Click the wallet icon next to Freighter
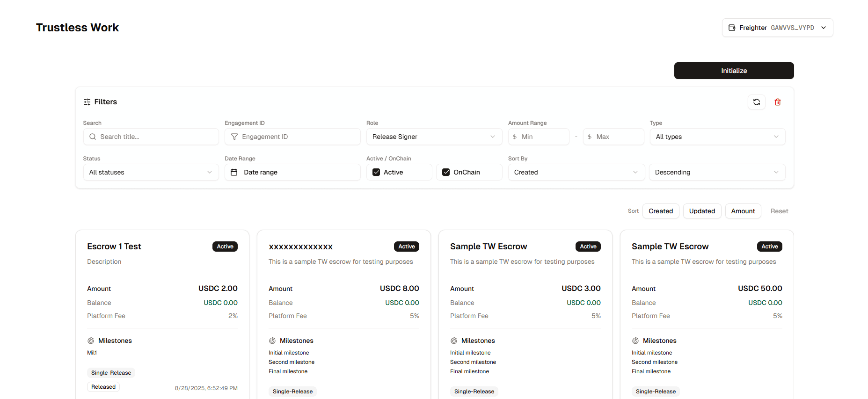Viewport: 868px width, 399px height. tap(732, 28)
